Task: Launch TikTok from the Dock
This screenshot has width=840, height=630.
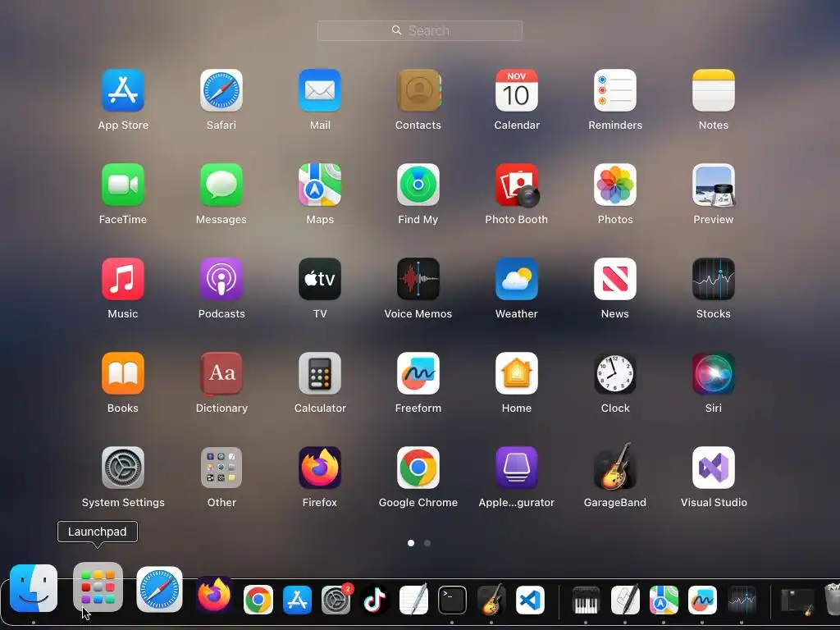Action: click(x=374, y=600)
